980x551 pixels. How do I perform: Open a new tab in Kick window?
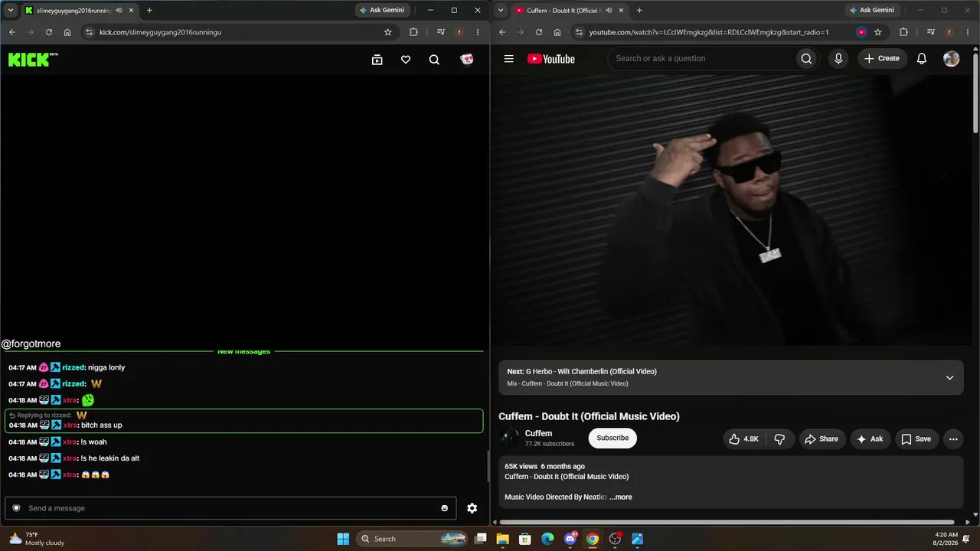pyautogui.click(x=149, y=10)
